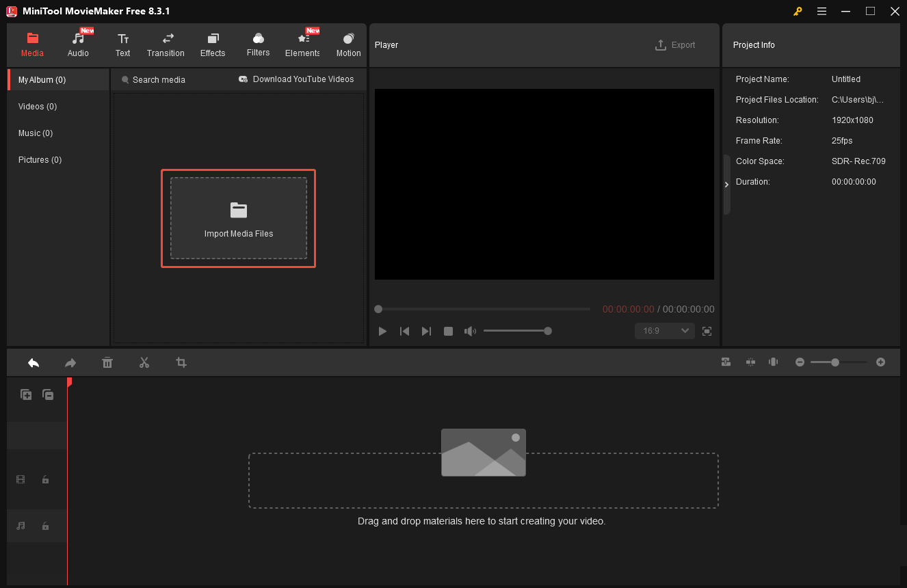The height and width of the screenshot is (588, 907).
Task: Click the playback volume slider
Action: click(517, 331)
